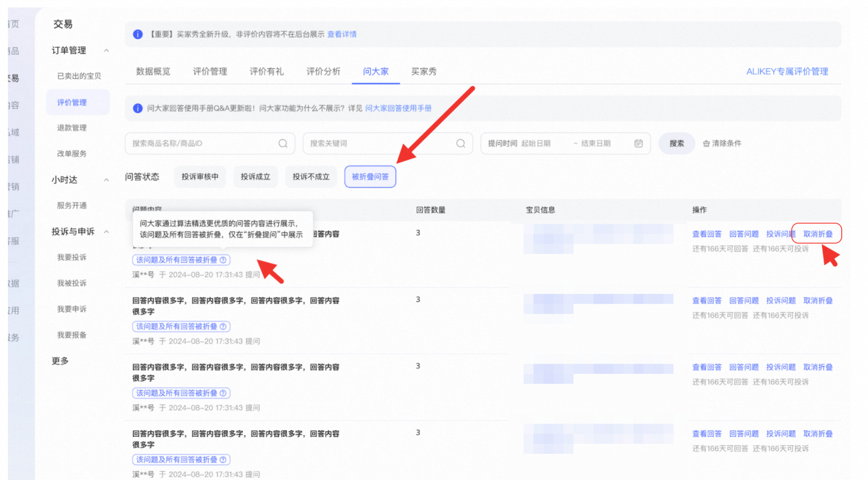Open the calendar date picker icon
The height and width of the screenshot is (480, 868).
pos(638,143)
